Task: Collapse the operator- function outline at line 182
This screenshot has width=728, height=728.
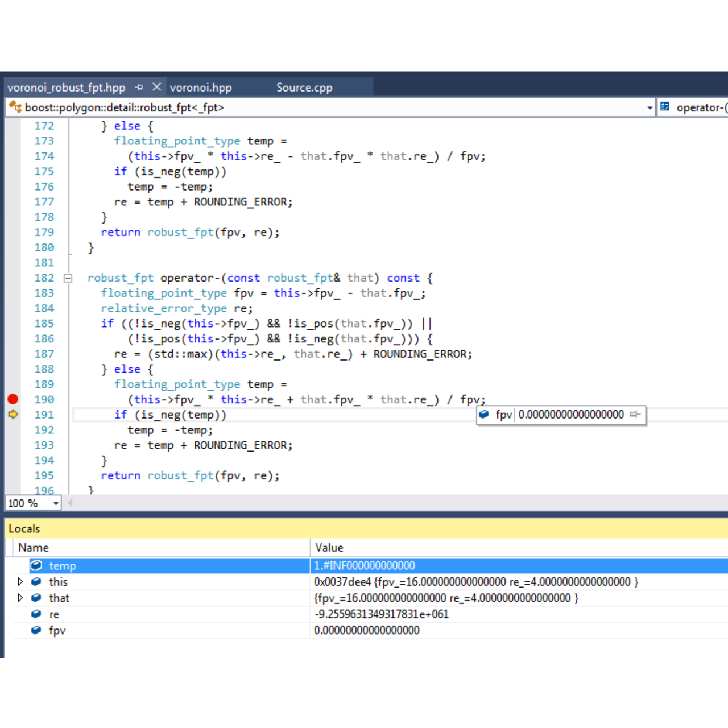Action: (x=68, y=278)
